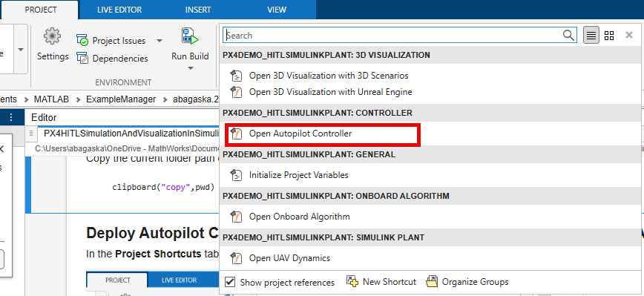Image resolution: width=644 pixels, height=296 pixels.
Task: Uncheck Show project references
Action: [x=230, y=282]
